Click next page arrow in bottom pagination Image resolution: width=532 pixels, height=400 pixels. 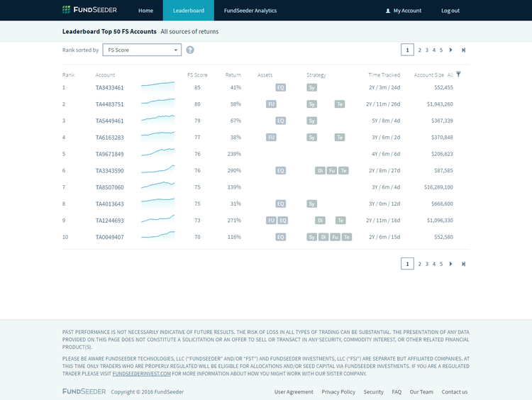click(450, 264)
